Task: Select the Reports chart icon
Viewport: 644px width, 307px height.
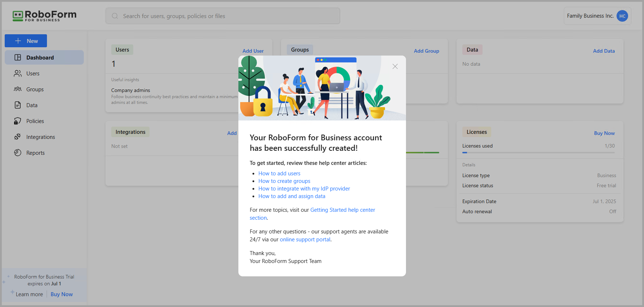Action: tap(18, 153)
